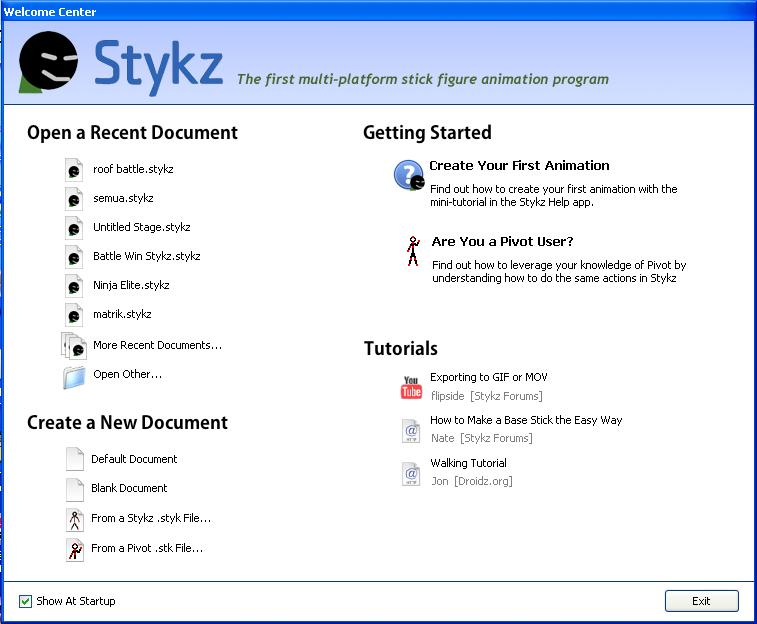Open the Walking Tutorial link
This screenshot has width=757, height=624.
pos(468,463)
